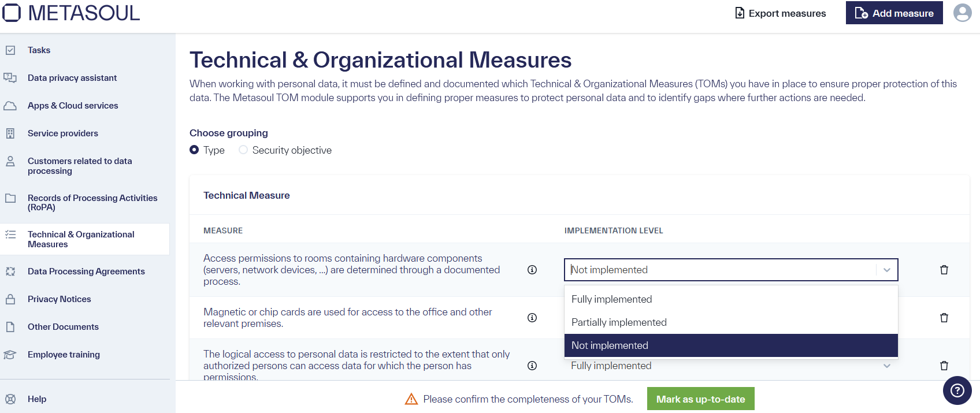Click the Data privacy assistant chat icon
Screen dimensions: 980x413
[x=10, y=78]
